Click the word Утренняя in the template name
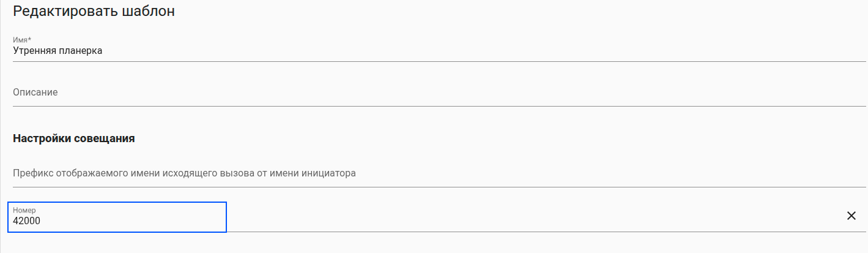Viewport: 868px width, 253px height. (34, 51)
